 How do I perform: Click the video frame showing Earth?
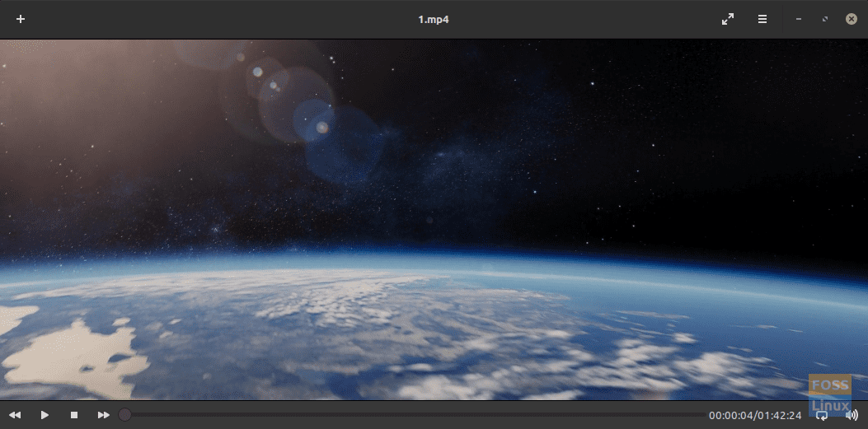pos(434,220)
